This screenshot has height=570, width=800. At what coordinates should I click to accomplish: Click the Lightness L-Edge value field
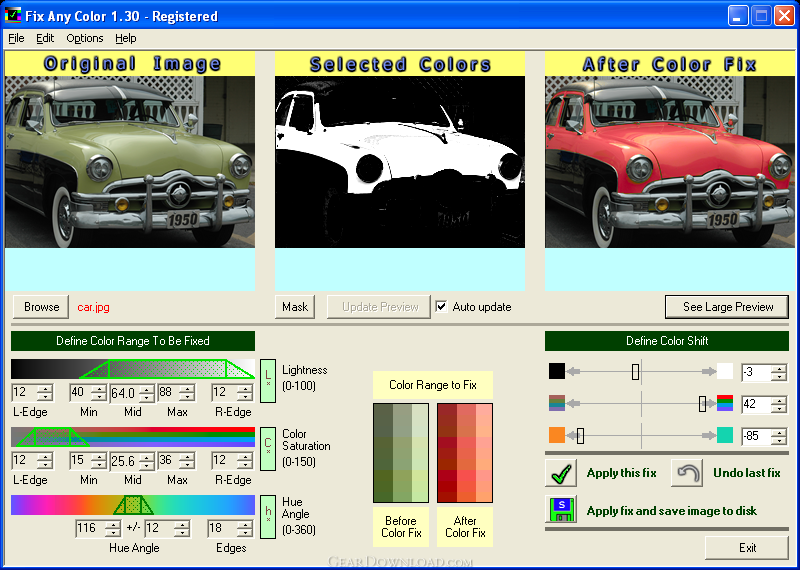(25, 392)
